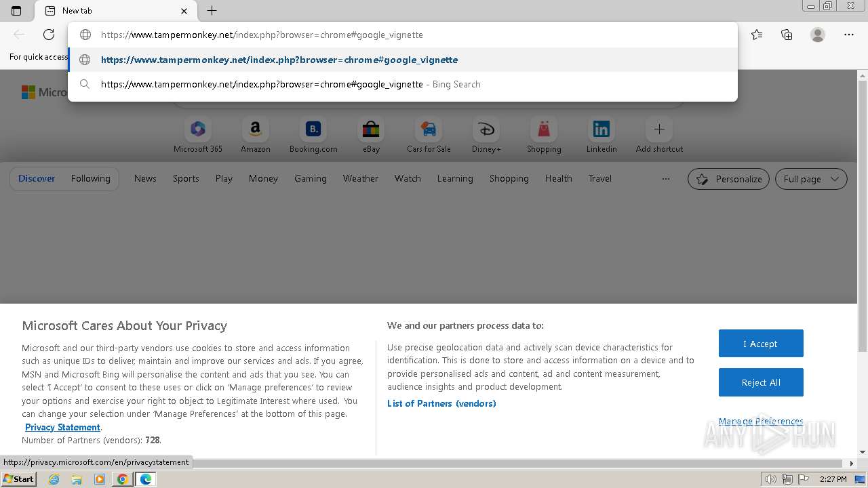
Task: Click Edge icon in taskbar
Action: tap(146, 479)
